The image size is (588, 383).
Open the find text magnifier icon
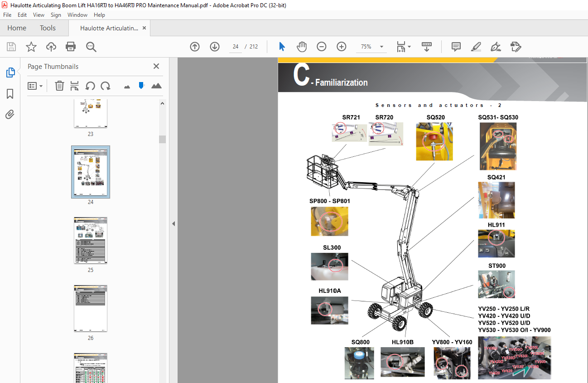point(91,47)
